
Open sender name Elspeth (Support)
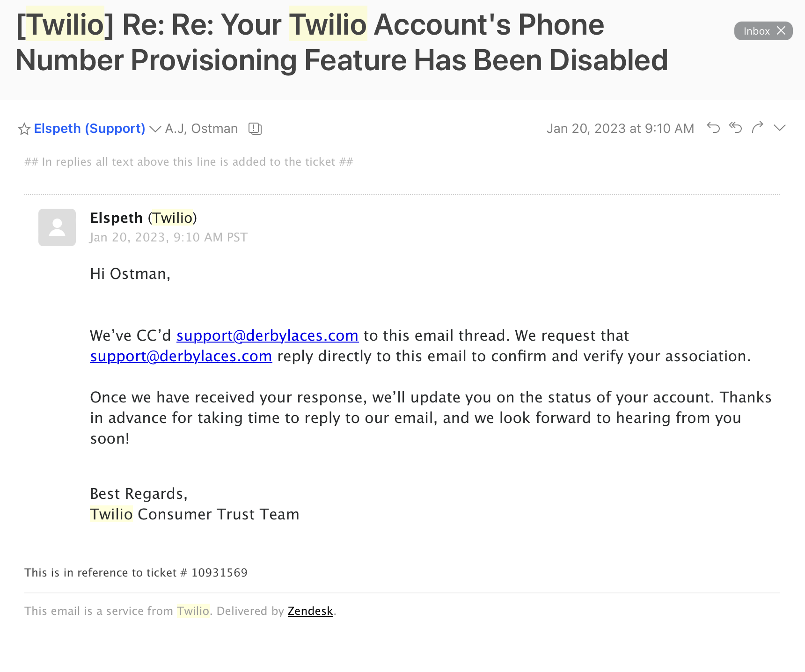[x=89, y=129]
